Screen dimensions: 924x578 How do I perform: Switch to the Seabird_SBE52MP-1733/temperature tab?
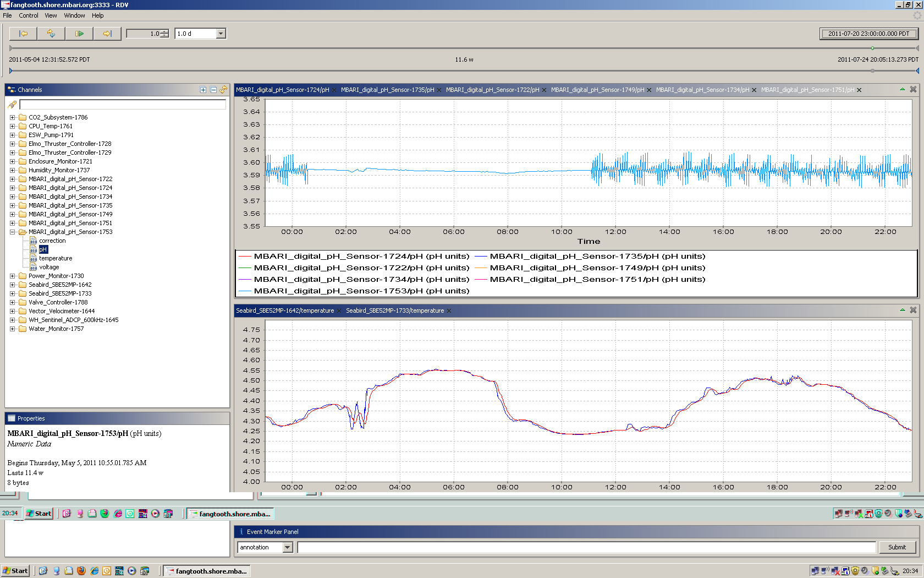click(x=395, y=310)
